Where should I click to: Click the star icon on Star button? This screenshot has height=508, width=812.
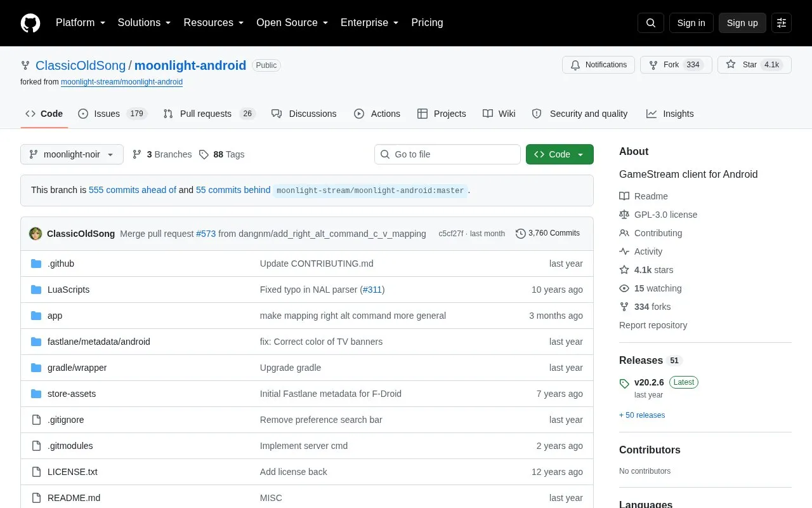pos(731,65)
